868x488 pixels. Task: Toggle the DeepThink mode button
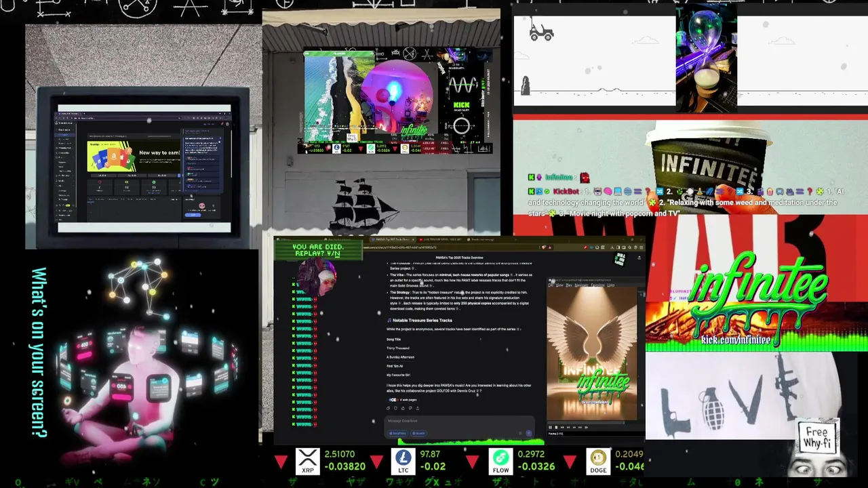(398, 433)
